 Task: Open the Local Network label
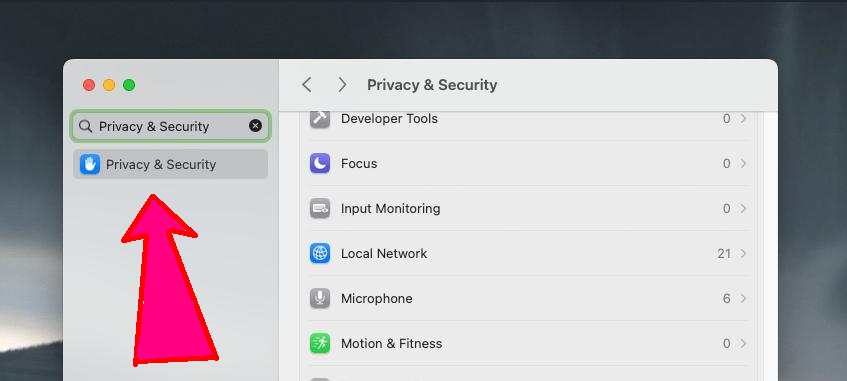(384, 253)
